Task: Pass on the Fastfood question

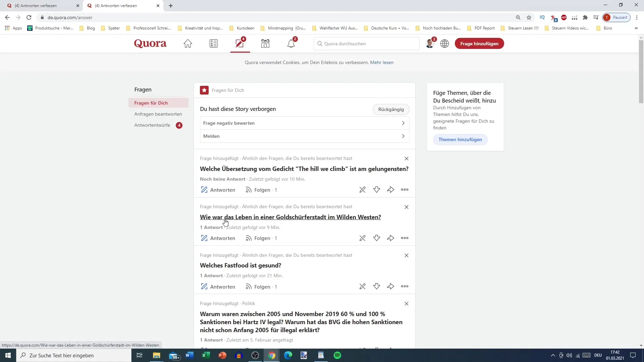Action: tap(363, 286)
